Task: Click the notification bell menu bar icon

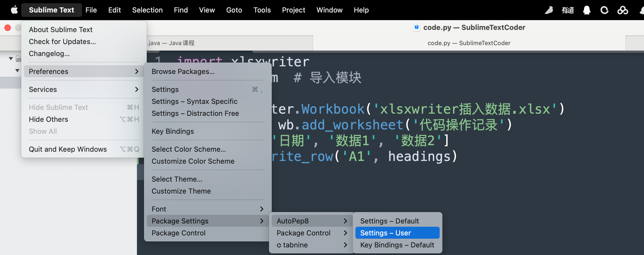Action: click(587, 10)
